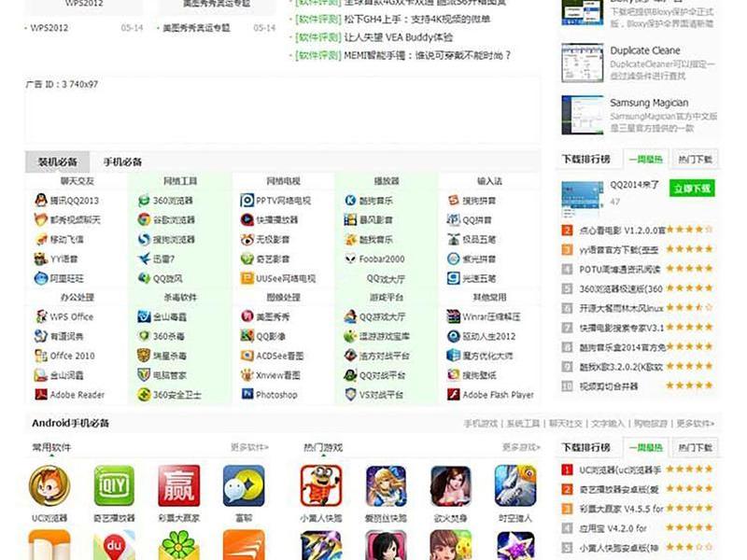Image resolution: width=747 pixels, height=560 pixels.
Task: Click the 酷狗音乐 K icon
Action: tap(350, 201)
